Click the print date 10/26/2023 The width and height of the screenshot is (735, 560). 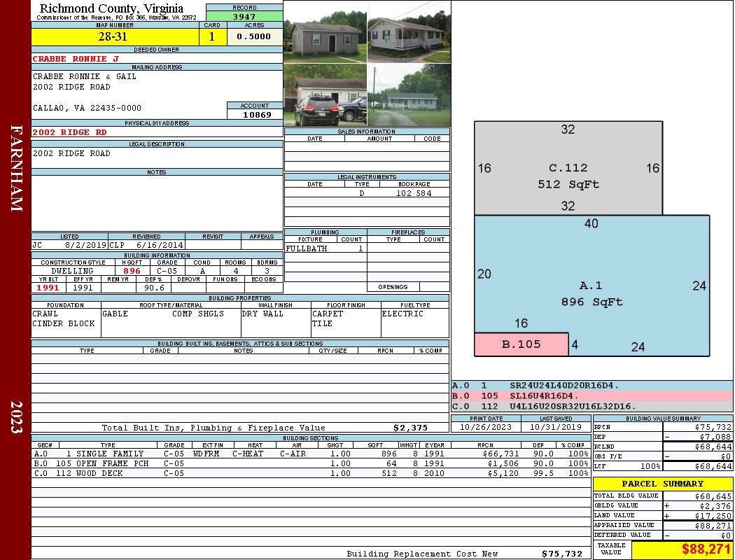click(486, 427)
